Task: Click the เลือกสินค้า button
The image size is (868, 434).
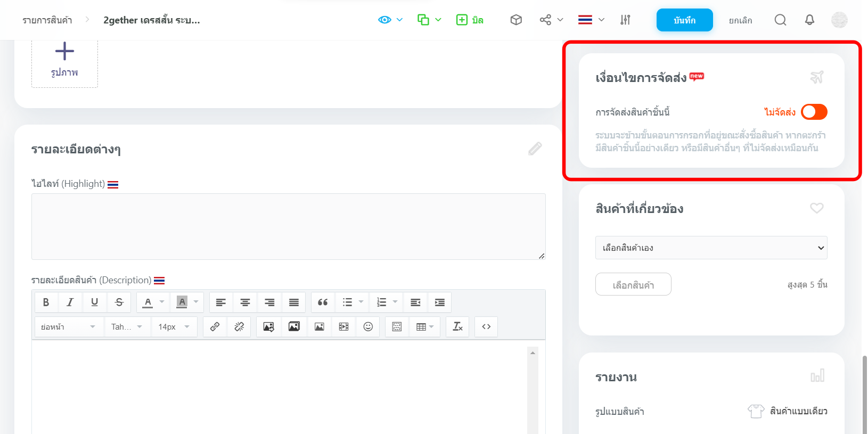Action: point(633,284)
